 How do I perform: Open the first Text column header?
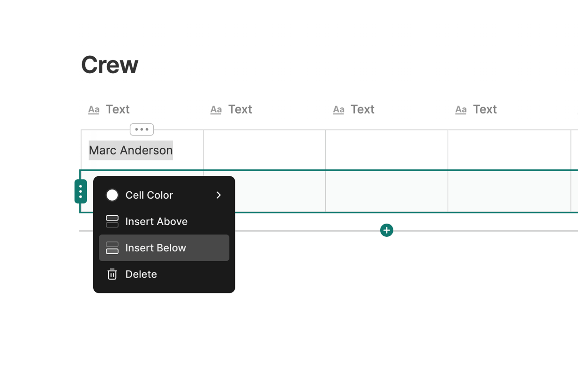[117, 109]
